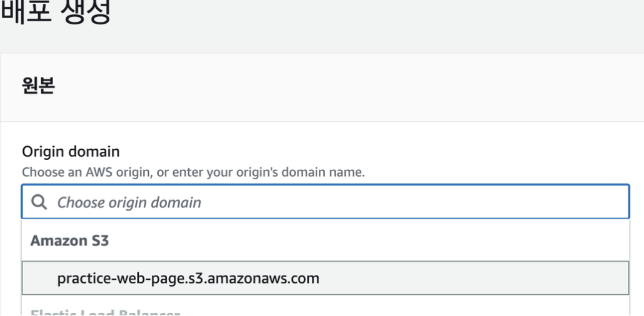Click the Amazon S3 group header
644x316 pixels.
[x=69, y=240]
